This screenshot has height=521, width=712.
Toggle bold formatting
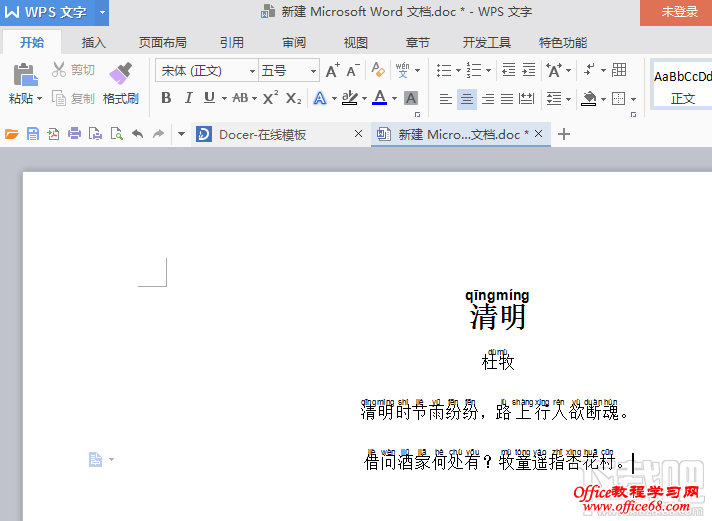[166, 98]
